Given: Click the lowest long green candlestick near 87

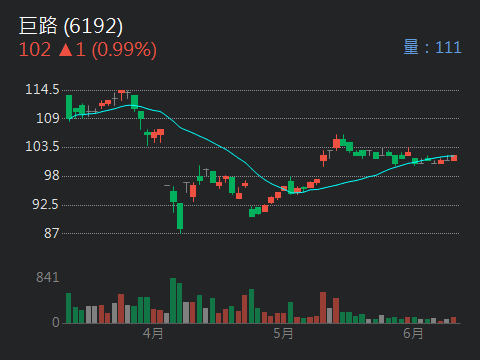Looking at the screenshot, I should (180, 217).
